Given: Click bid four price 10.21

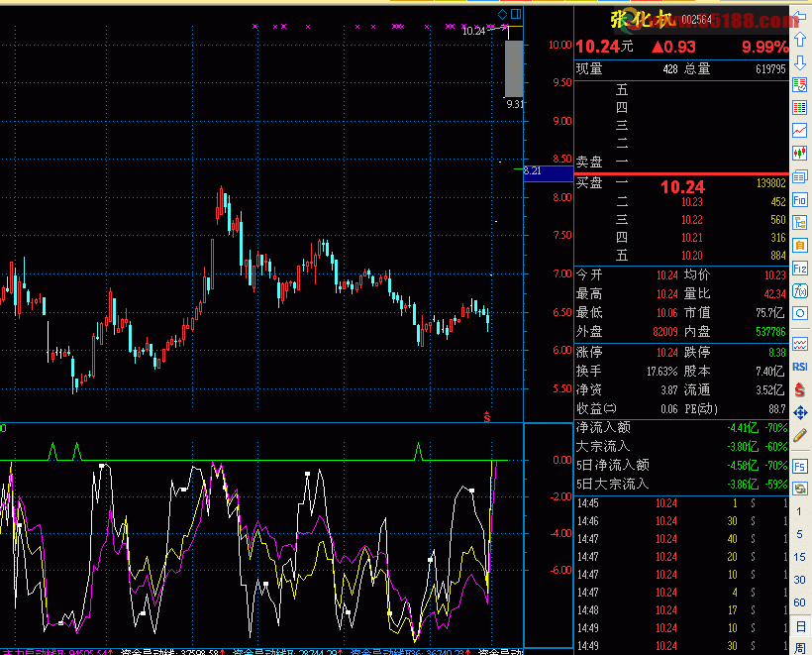Looking at the screenshot, I should 692,238.
